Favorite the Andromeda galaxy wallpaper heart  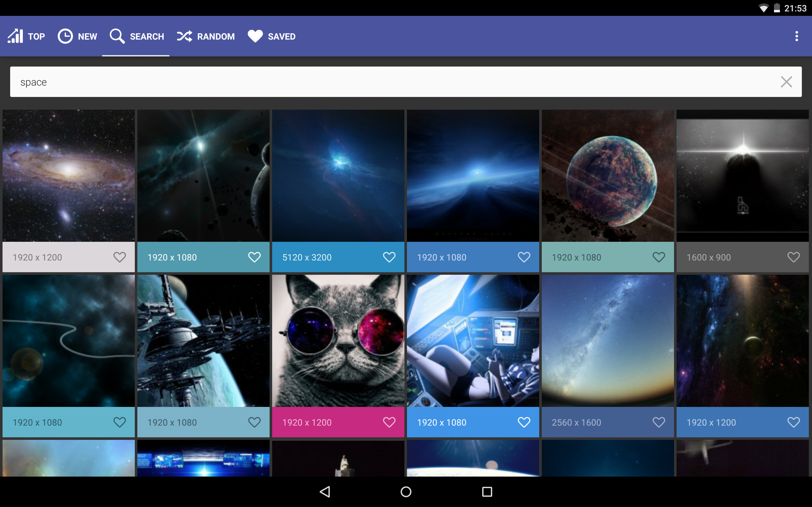point(120,257)
